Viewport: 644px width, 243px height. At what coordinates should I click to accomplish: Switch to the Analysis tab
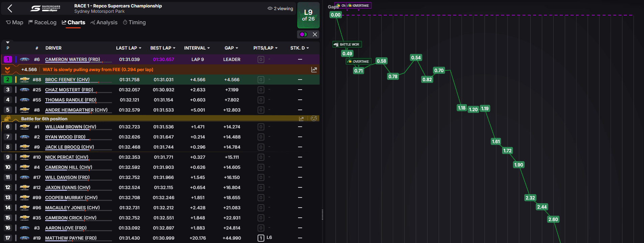tap(104, 23)
